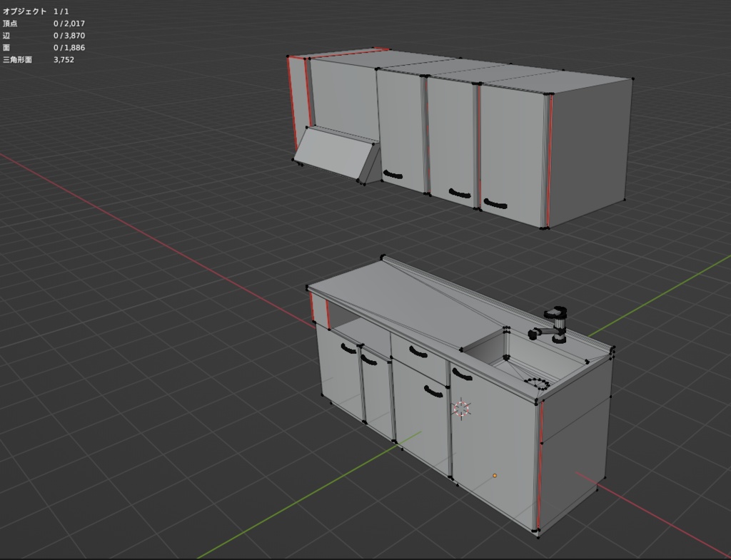This screenshot has width=731, height=560.
Task: Click the 頂点 vertex count label
Action: tap(10, 24)
